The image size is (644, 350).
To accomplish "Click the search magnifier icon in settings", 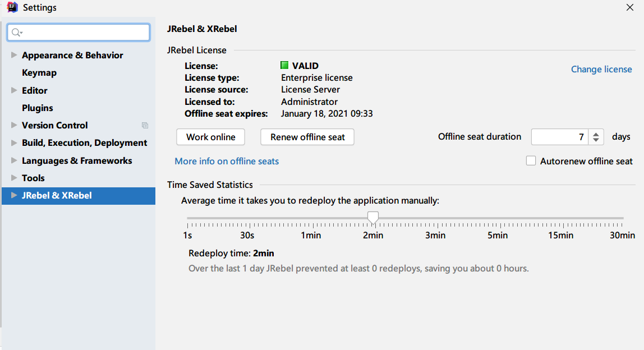I will 16,33.
